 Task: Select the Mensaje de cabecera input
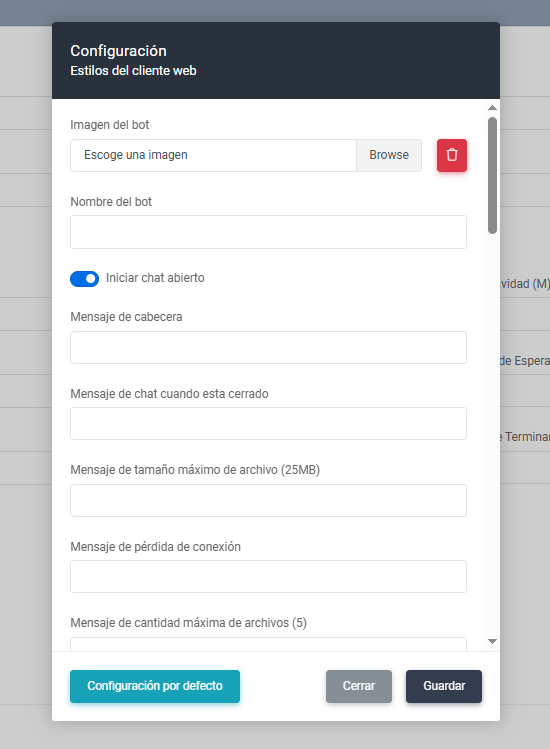(268, 347)
